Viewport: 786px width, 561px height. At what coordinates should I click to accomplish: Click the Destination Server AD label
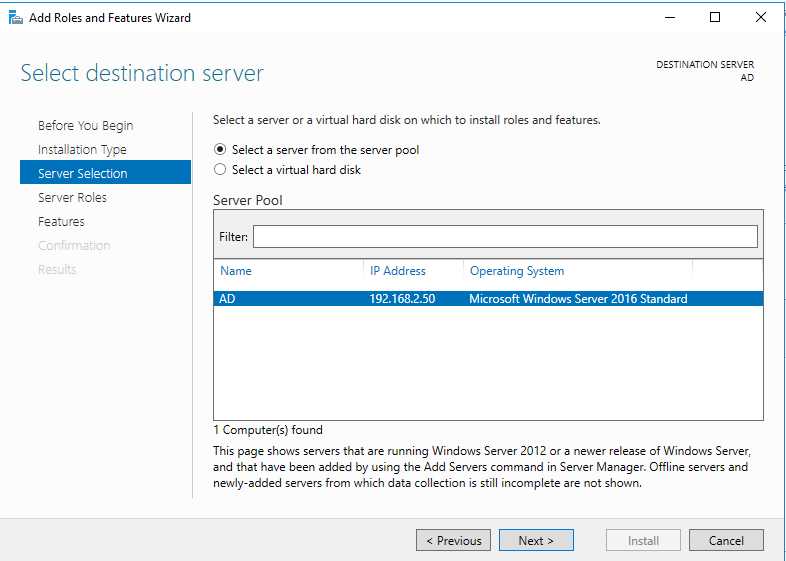pyautogui.click(x=705, y=71)
